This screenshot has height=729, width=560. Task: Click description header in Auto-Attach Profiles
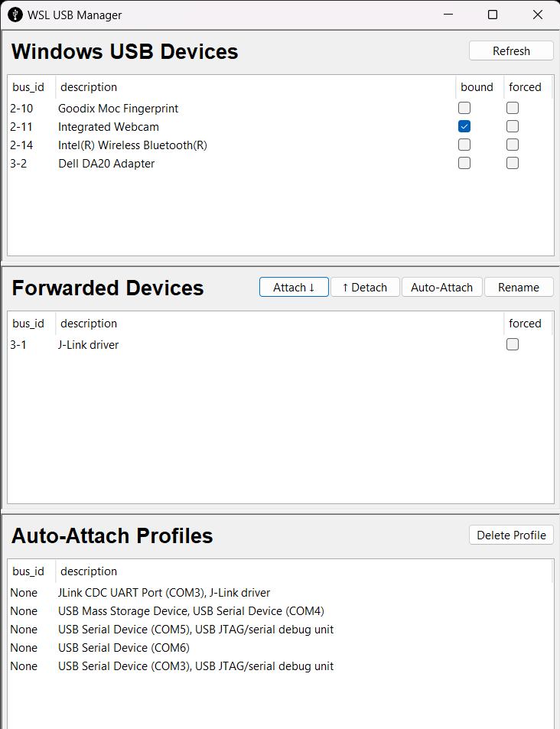[304, 571]
